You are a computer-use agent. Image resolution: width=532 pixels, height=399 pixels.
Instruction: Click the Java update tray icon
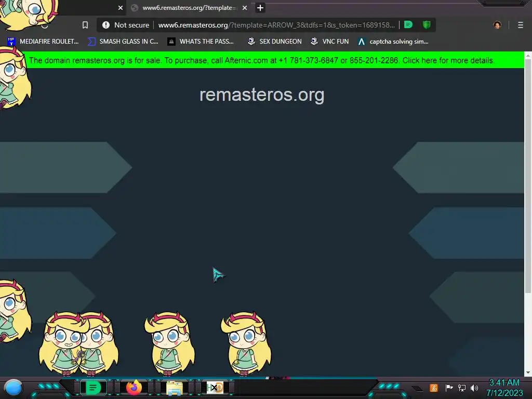434,388
